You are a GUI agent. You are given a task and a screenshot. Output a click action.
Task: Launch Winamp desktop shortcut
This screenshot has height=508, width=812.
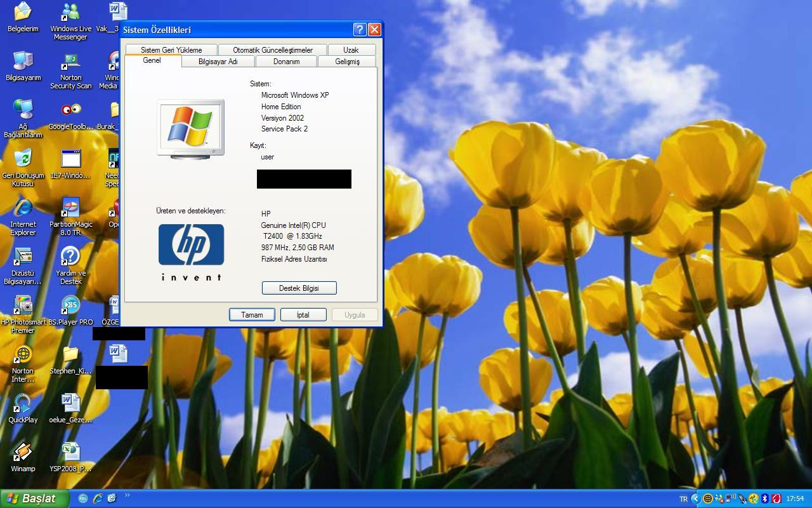point(23,457)
